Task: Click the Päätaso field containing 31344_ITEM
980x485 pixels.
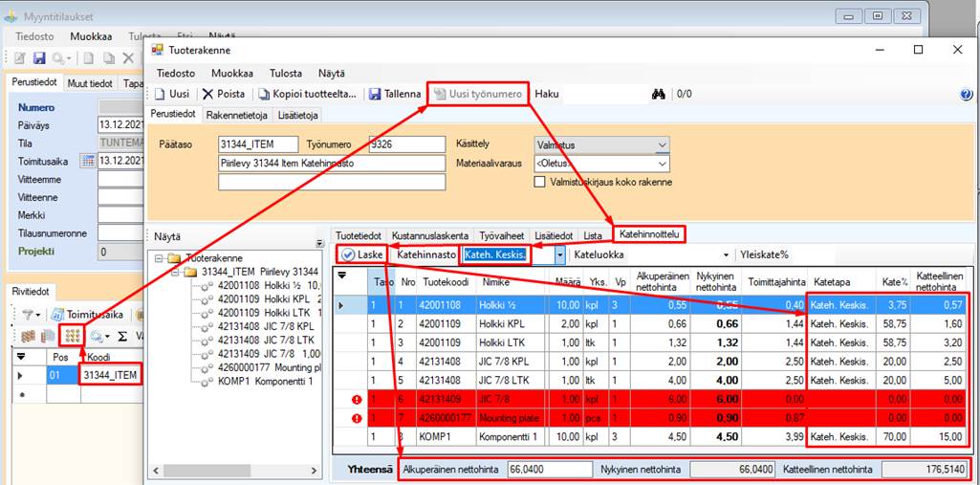Action: click(258, 144)
